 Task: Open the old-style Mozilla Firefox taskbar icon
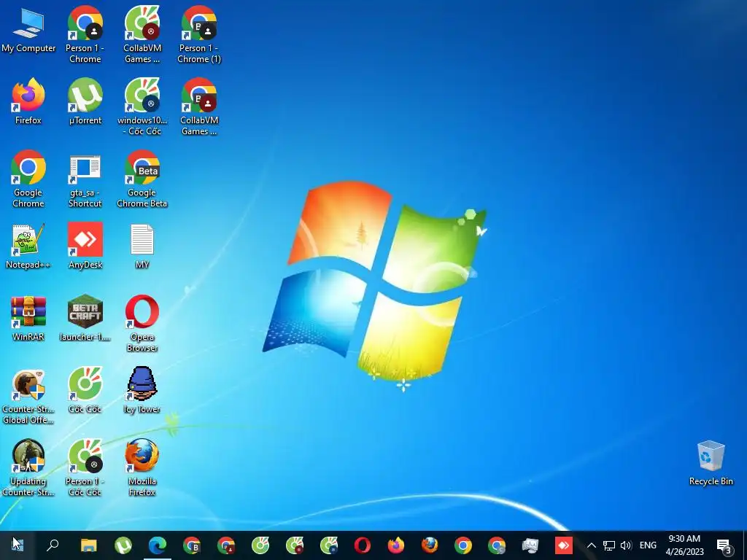(429, 545)
